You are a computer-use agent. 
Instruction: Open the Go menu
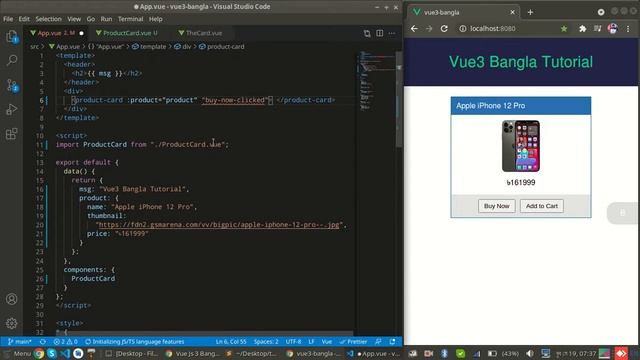[91, 19]
